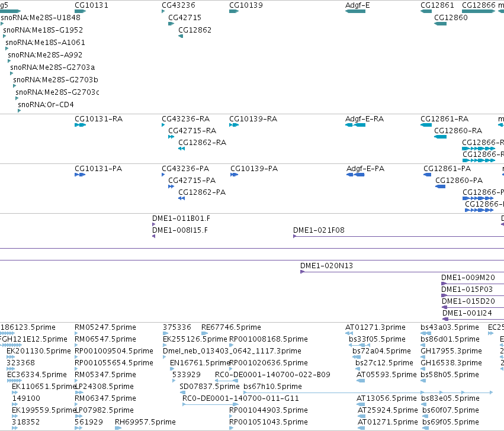
Task: Select the DME1-001I24 clone label
Action: click(x=467, y=313)
